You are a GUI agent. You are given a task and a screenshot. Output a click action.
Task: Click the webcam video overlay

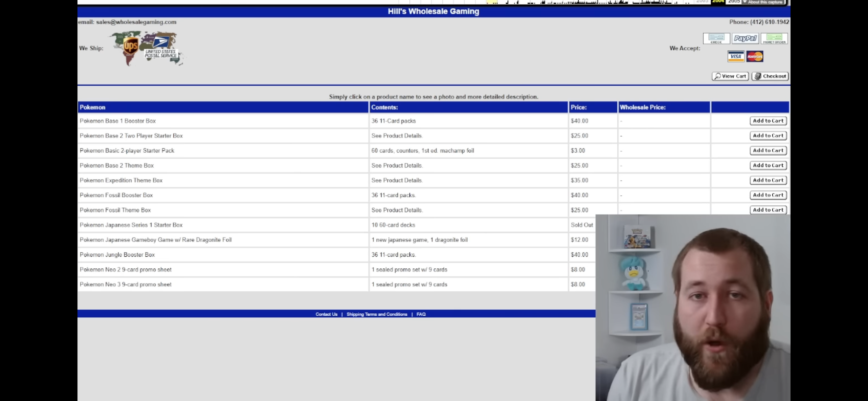click(693, 308)
